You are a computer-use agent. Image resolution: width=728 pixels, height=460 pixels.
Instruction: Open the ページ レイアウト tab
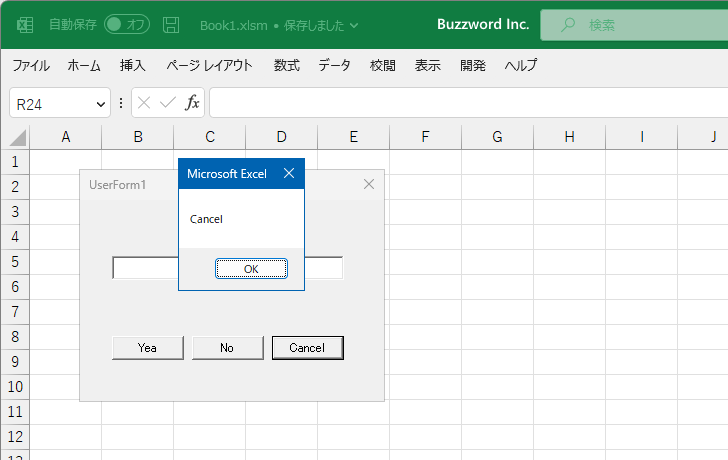209,65
